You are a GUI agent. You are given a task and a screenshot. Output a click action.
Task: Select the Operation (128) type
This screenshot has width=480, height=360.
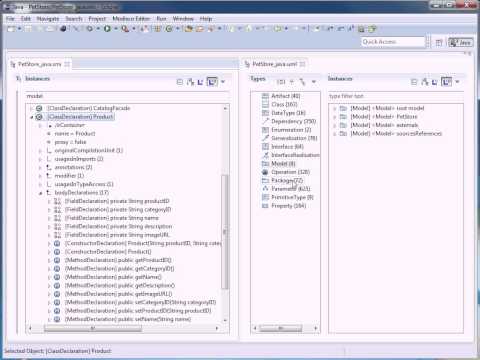(290, 172)
